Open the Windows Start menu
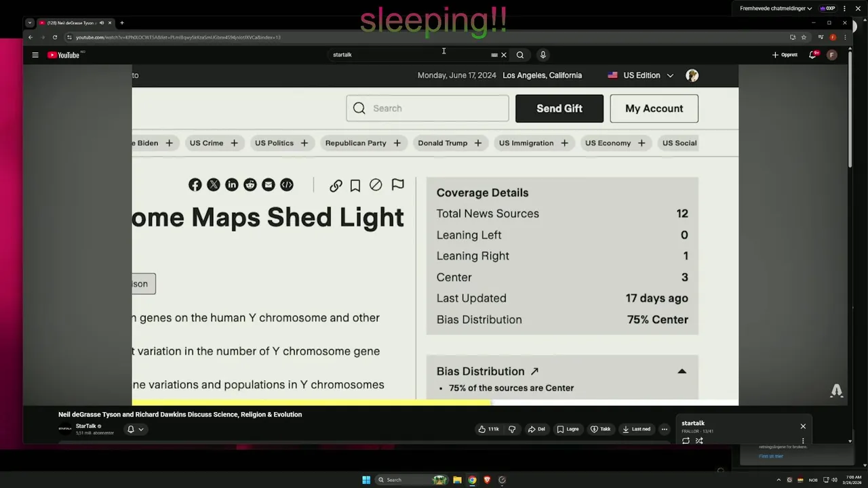Image resolution: width=868 pixels, height=488 pixels. [x=366, y=480]
